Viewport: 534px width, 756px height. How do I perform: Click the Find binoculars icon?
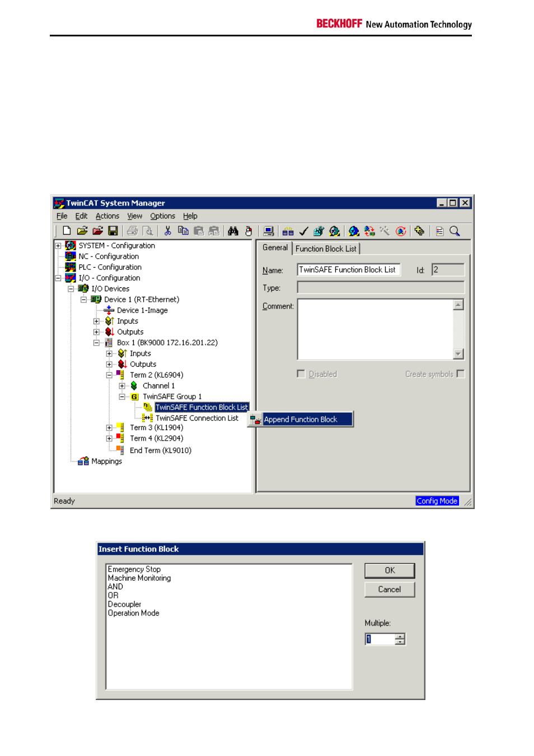(233, 231)
